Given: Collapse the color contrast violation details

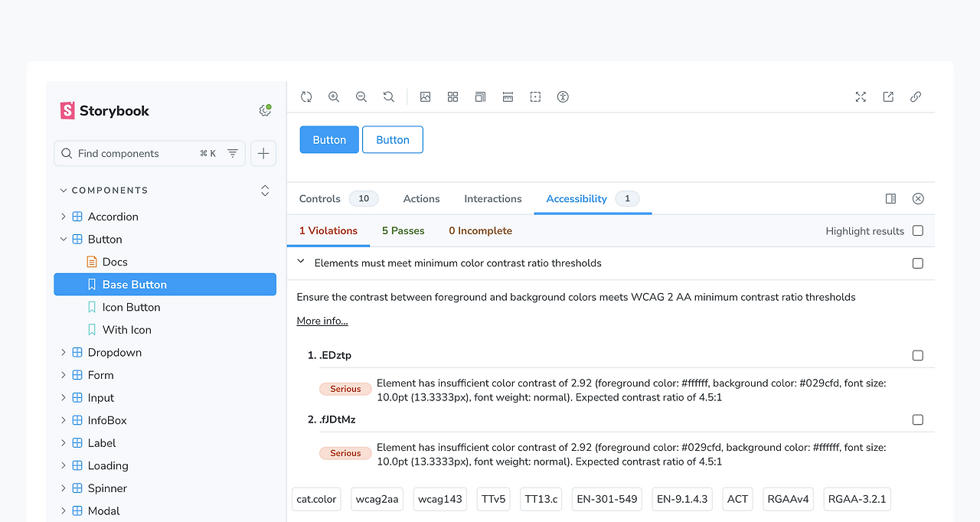Looking at the screenshot, I should click(x=301, y=262).
